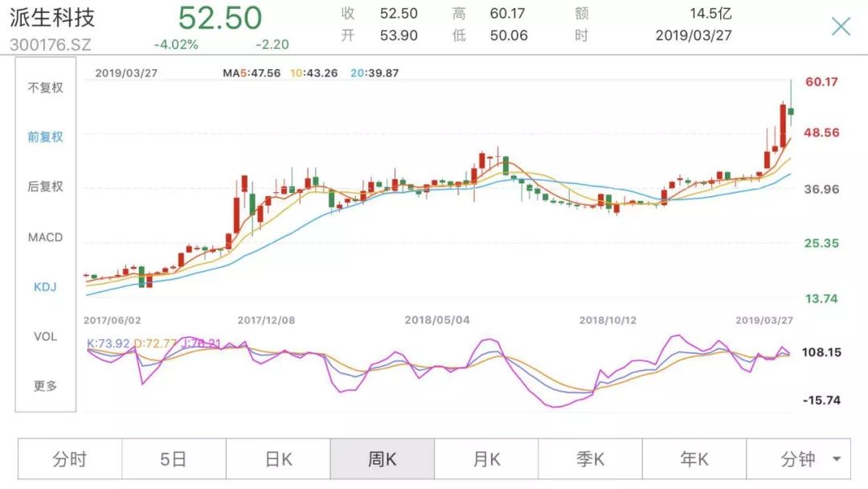Select 后复权 price adjustment mode
Image resolution: width=868 pixels, height=489 pixels.
45,187
